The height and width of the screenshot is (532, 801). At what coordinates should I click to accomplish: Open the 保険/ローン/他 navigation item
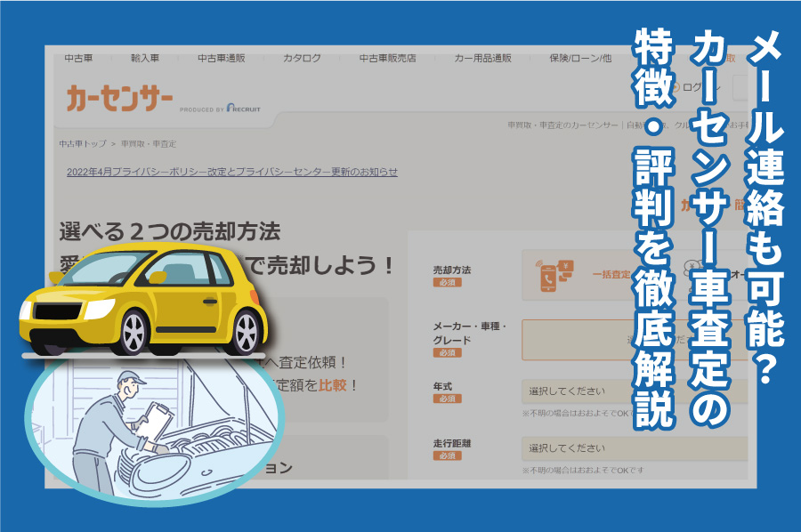point(580,59)
